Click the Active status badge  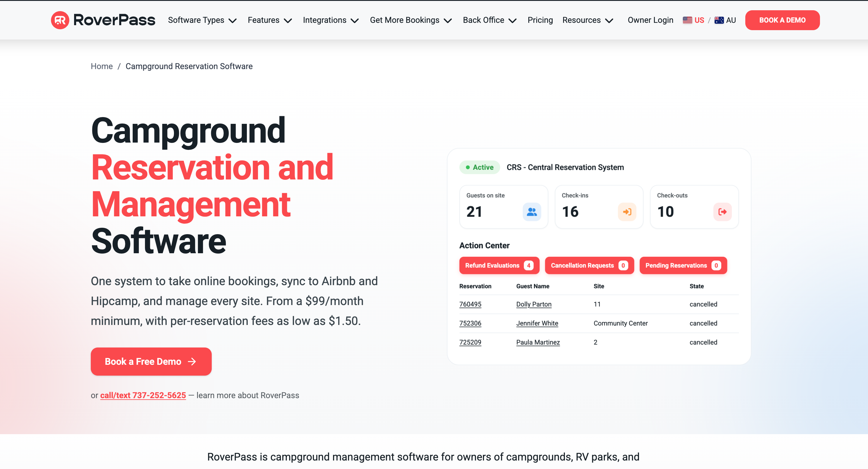click(x=479, y=167)
